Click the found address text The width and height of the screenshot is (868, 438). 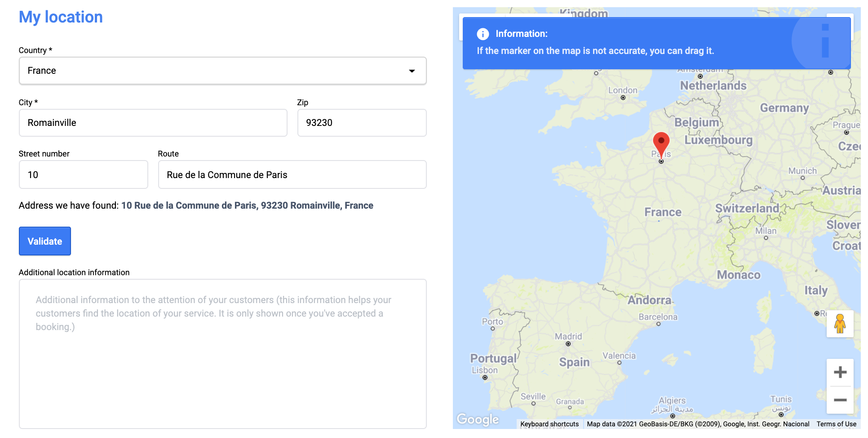[x=247, y=206]
